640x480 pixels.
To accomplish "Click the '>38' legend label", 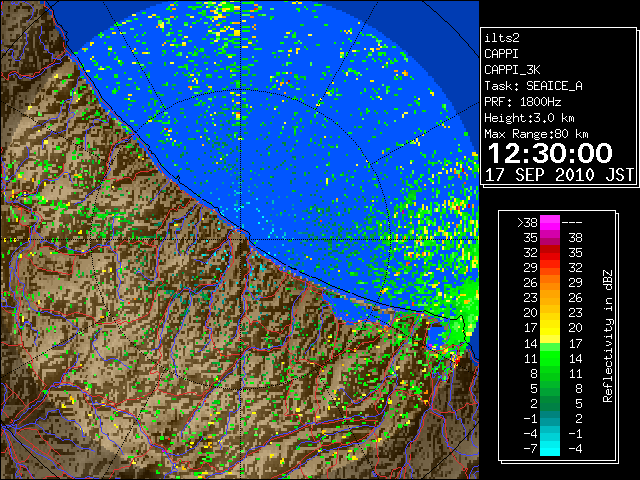I will [527, 223].
